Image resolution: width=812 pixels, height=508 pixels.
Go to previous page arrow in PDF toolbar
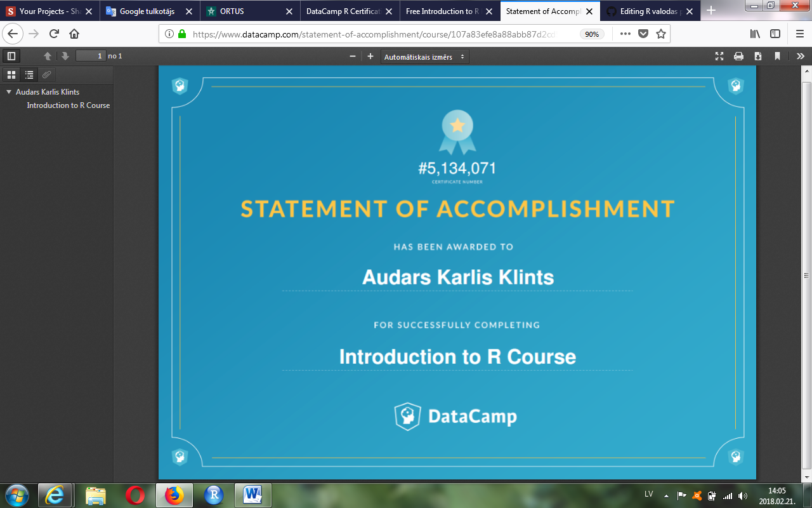pos(48,56)
